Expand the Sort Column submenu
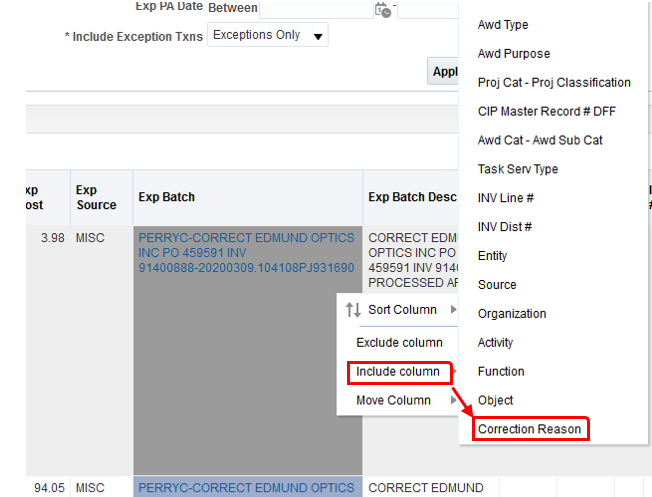Image resolution: width=652 pixels, height=497 pixels. pyautogui.click(x=453, y=310)
